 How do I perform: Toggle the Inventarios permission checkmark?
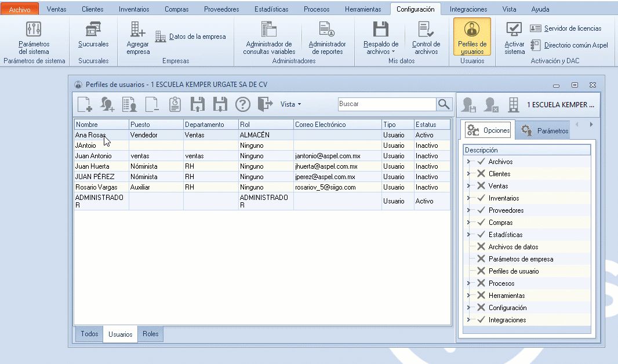point(481,198)
